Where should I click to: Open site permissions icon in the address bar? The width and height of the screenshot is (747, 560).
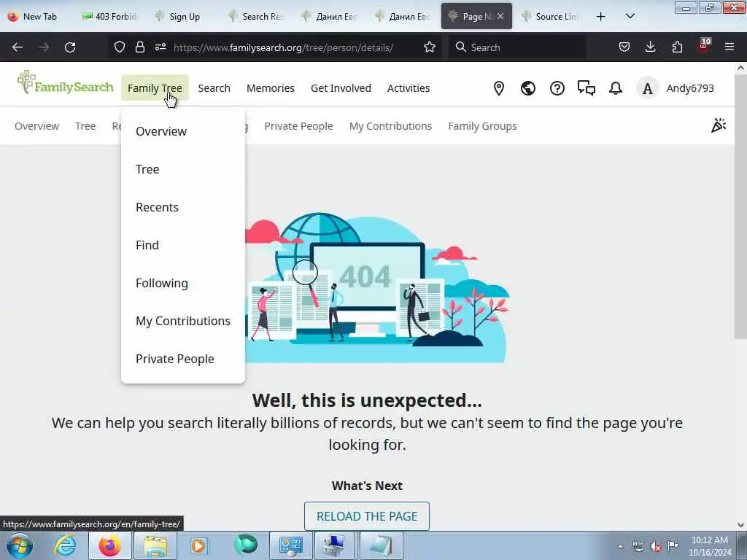click(160, 47)
